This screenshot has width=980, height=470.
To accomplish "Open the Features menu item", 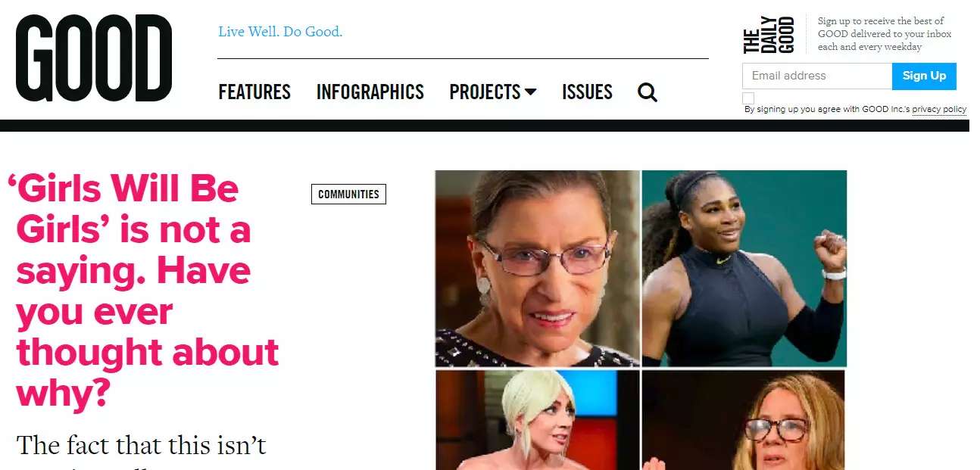I will coord(254,92).
